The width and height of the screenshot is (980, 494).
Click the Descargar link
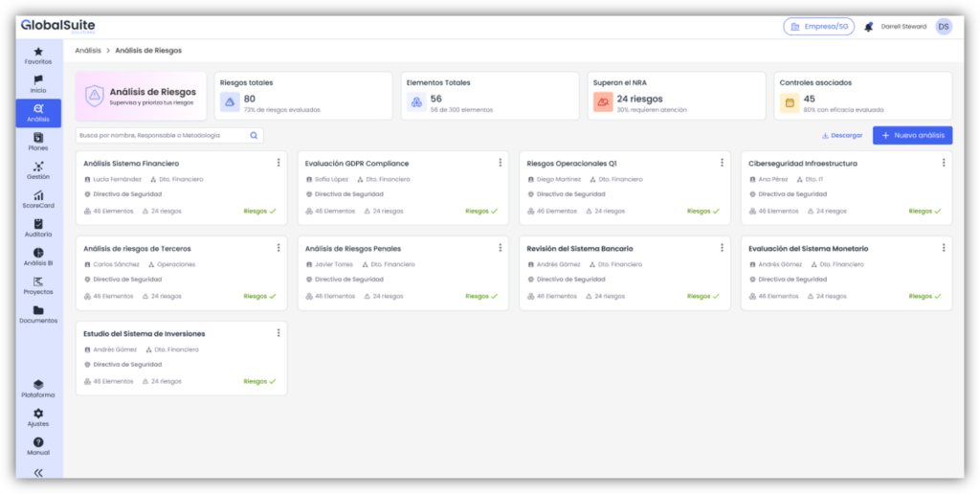[842, 136]
